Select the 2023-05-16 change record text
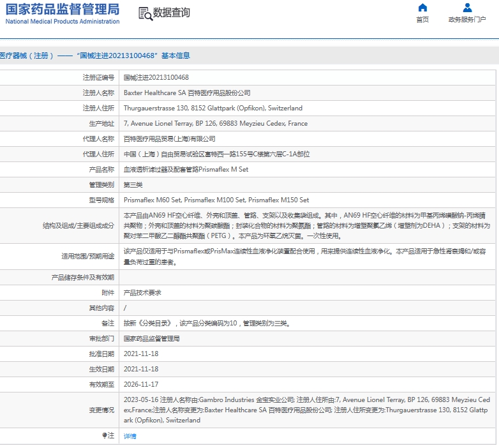499x448 pixels. [x=307, y=410]
